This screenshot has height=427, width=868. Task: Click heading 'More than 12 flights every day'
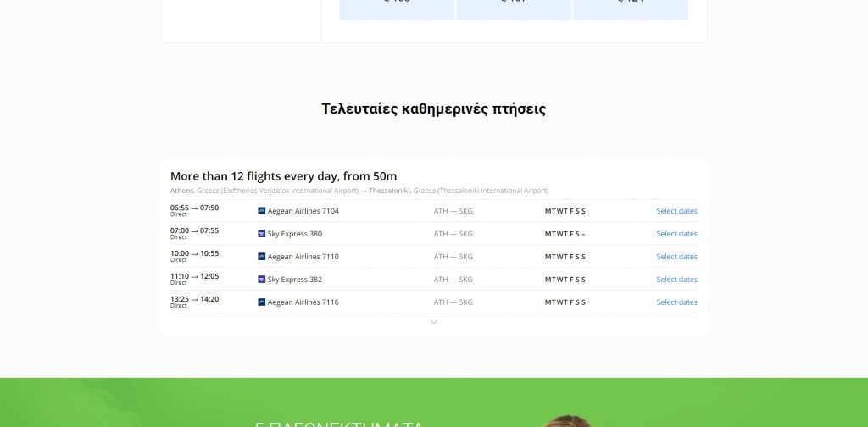(x=283, y=176)
